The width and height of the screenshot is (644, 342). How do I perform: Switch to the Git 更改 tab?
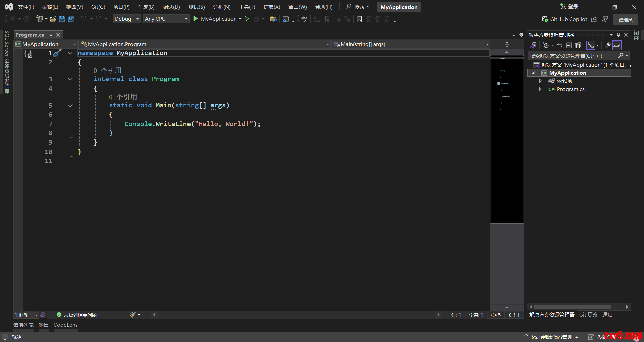click(x=588, y=315)
